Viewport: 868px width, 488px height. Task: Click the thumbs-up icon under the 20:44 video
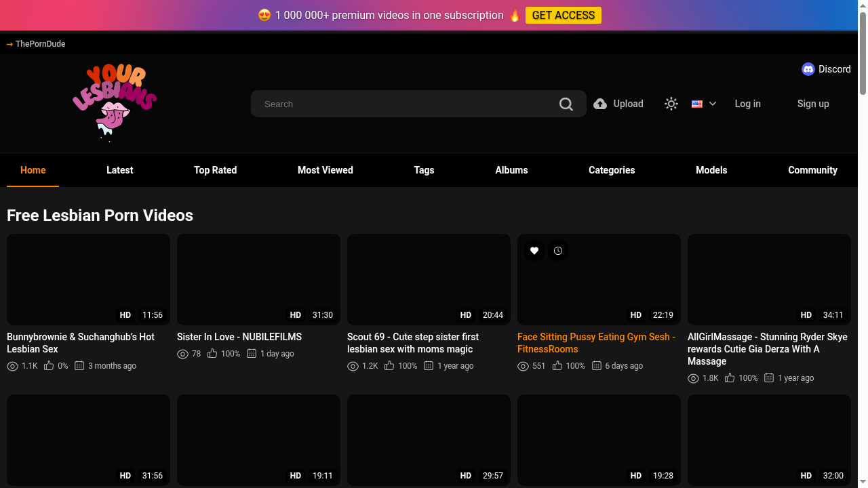coord(389,366)
